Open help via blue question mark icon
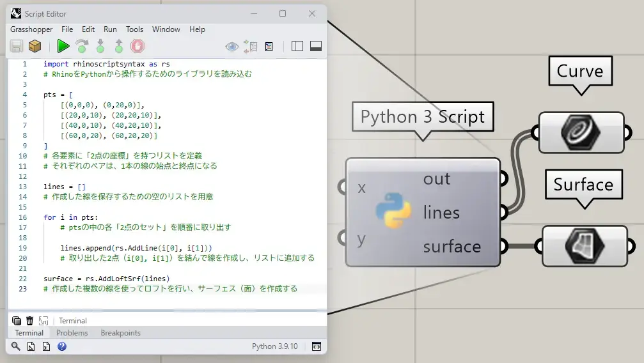The height and width of the screenshot is (363, 644). [62, 346]
